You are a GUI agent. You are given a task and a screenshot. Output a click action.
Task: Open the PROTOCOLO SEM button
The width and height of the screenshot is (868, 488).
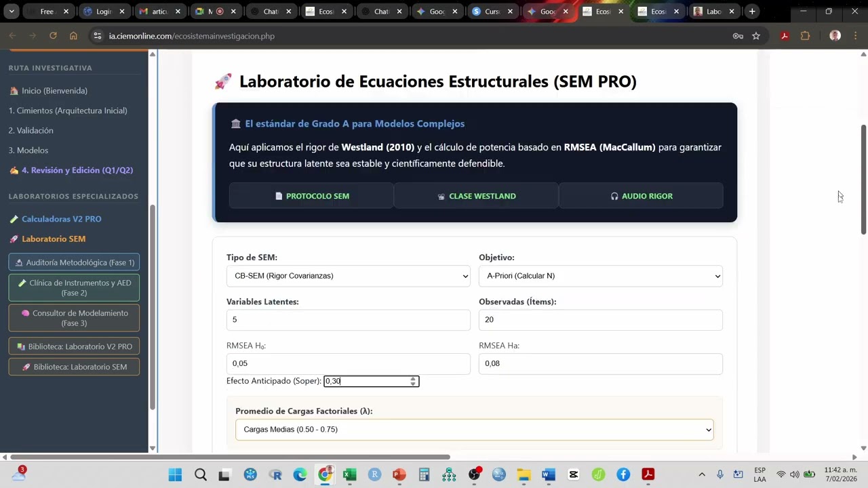coord(311,196)
